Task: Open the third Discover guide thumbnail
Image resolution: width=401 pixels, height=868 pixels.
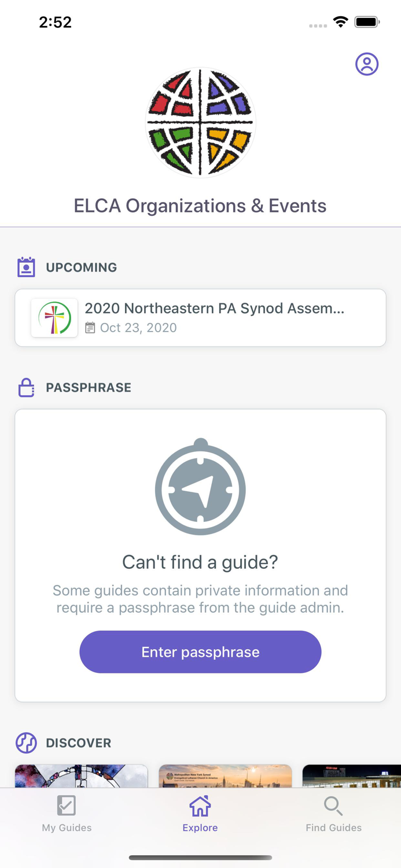Action: tap(351, 776)
